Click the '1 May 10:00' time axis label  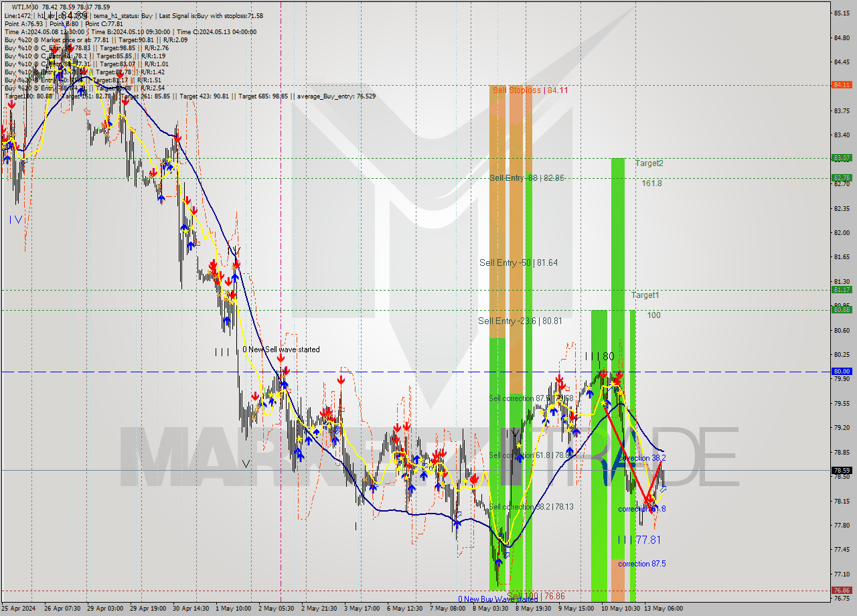pyautogui.click(x=234, y=609)
